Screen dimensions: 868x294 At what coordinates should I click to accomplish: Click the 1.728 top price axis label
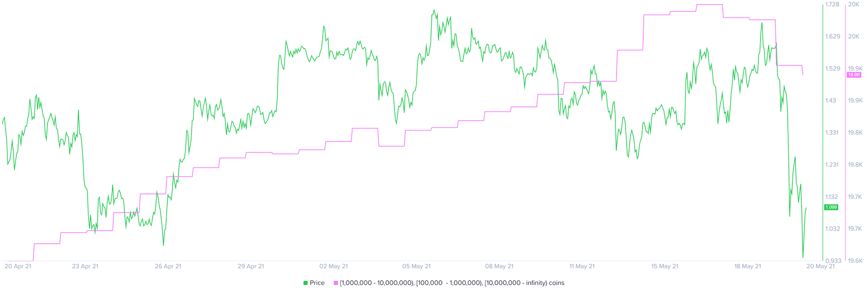click(x=832, y=5)
